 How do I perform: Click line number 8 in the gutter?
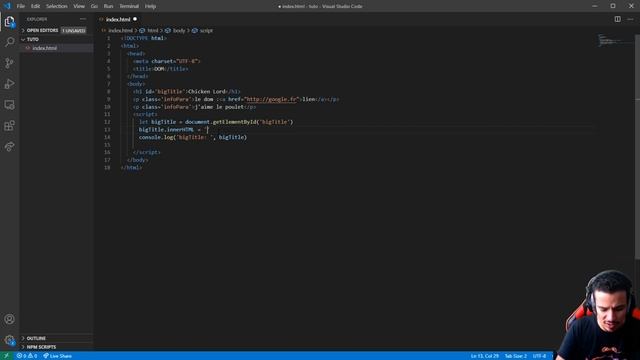point(109,91)
